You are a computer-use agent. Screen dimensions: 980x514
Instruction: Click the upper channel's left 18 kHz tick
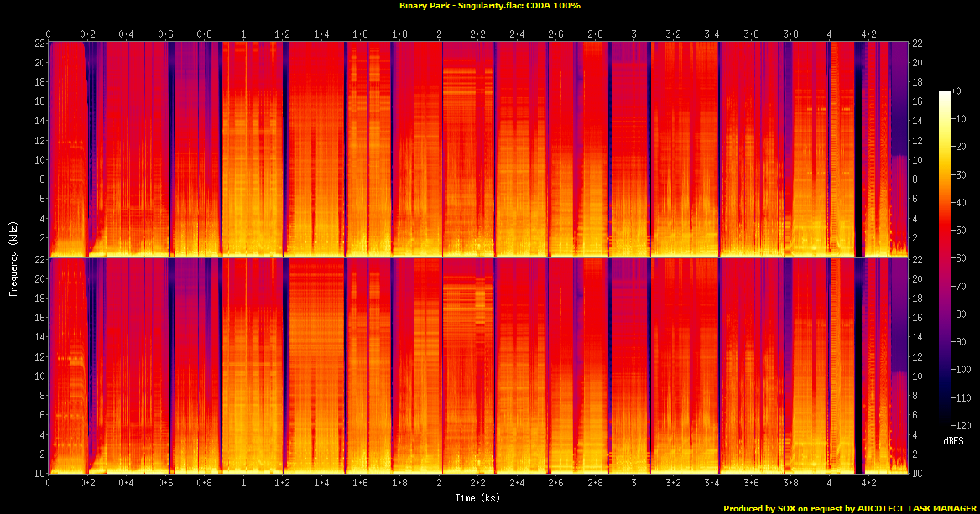pyautogui.click(x=39, y=81)
